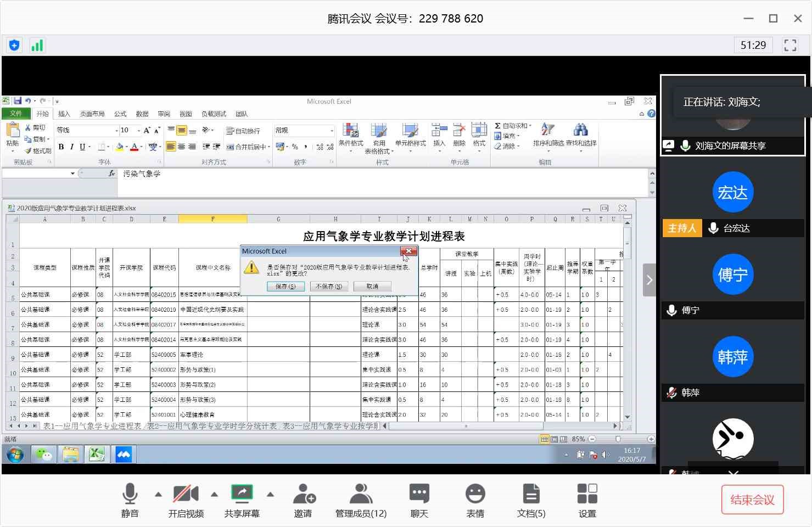Select 宏达 participant avatar thumbnail
The image size is (812, 527).
(732, 192)
